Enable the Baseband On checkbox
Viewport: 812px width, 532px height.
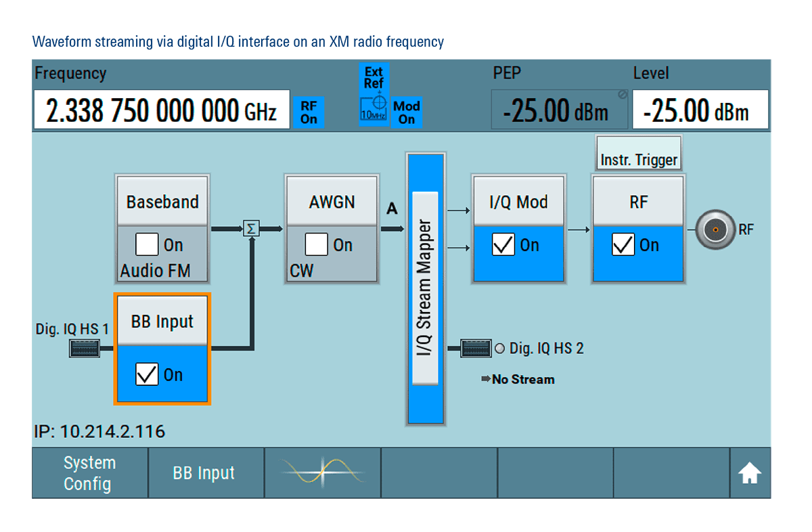tap(148, 244)
